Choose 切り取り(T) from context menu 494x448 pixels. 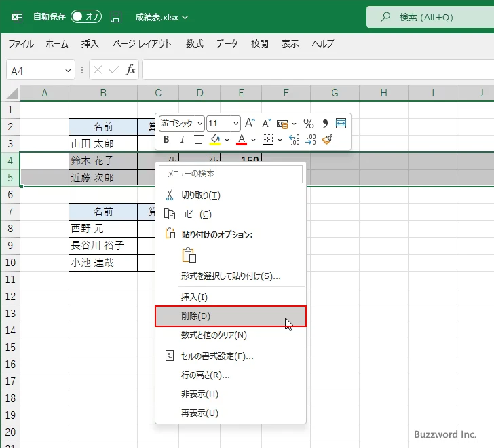pos(231,195)
